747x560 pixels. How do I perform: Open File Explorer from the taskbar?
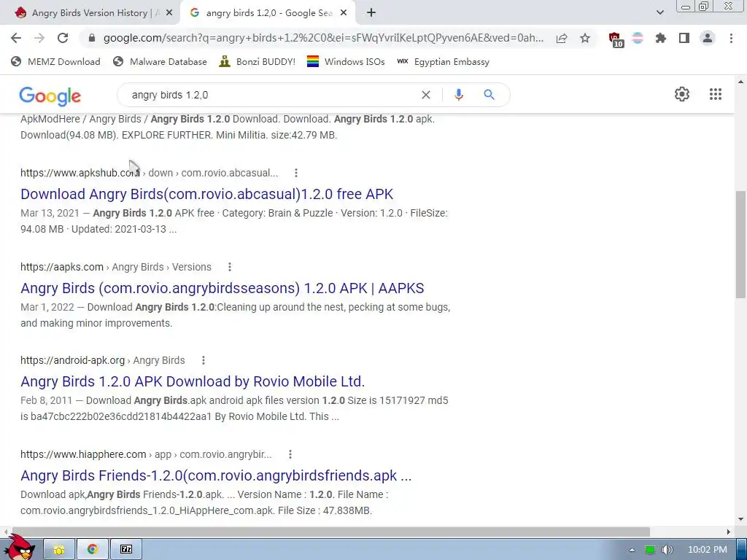59,550
